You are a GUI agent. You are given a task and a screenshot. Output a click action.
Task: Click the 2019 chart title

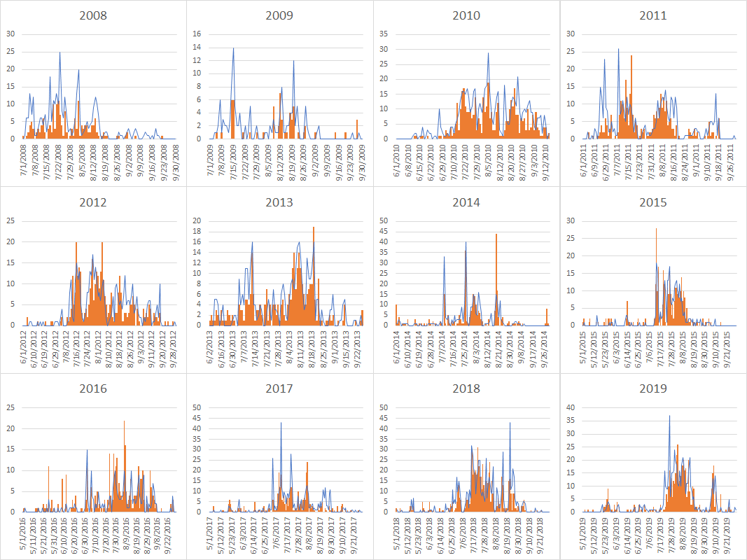click(652, 388)
